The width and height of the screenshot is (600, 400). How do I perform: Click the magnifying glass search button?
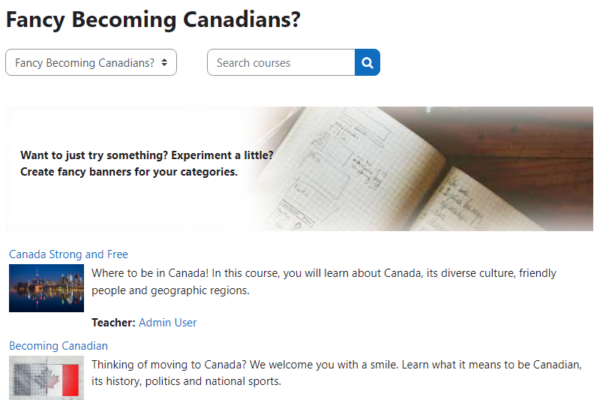[x=367, y=63]
